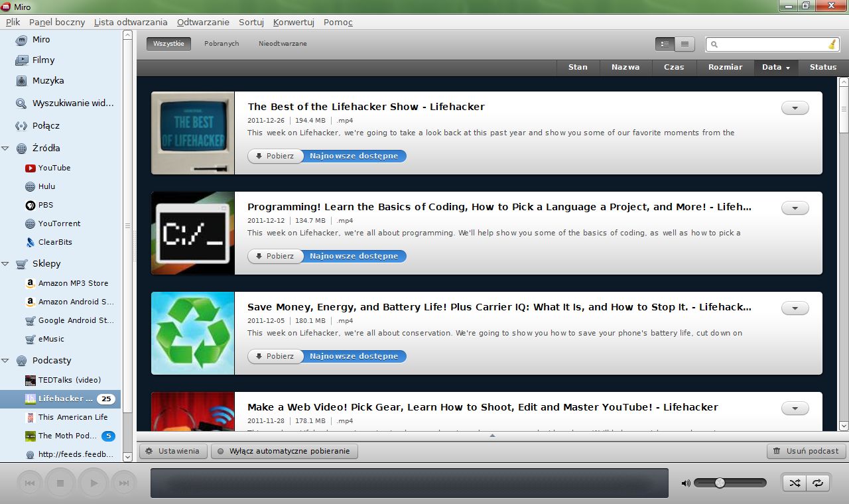Click the broom icon to clear the search
This screenshot has width=849, height=504.
point(832,44)
